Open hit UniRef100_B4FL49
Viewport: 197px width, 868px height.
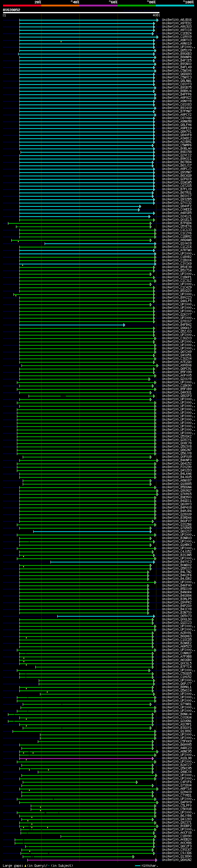[x=176, y=67]
